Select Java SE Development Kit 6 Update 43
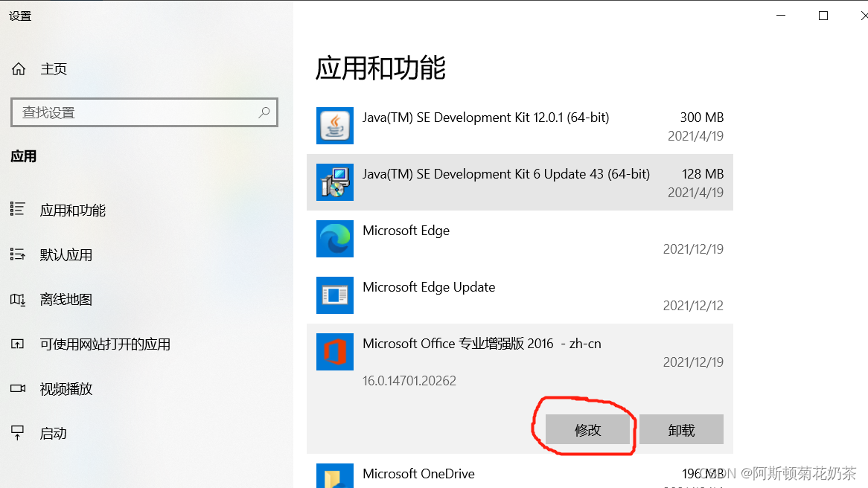 click(x=520, y=182)
